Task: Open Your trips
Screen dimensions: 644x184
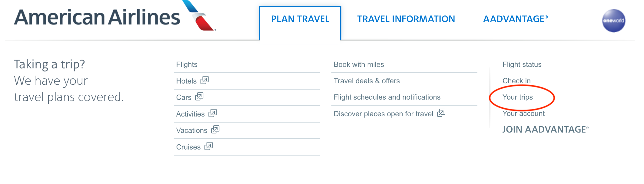Action: coord(517,97)
